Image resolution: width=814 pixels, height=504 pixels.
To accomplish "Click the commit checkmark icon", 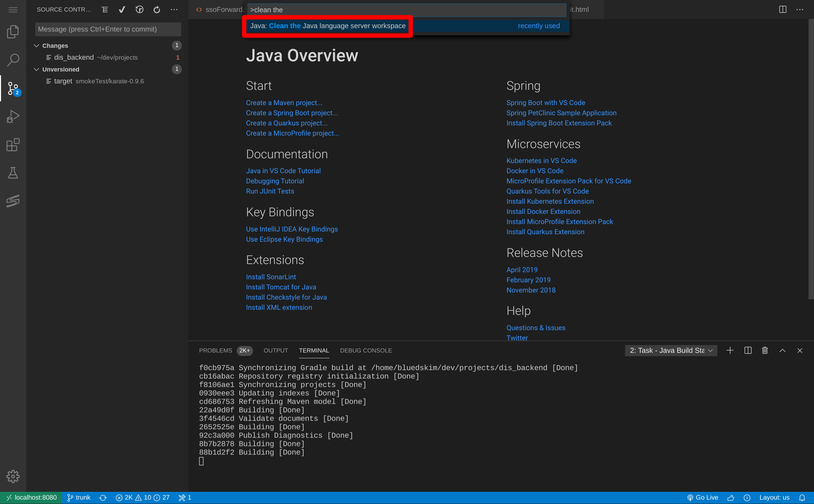I will point(122,9).
